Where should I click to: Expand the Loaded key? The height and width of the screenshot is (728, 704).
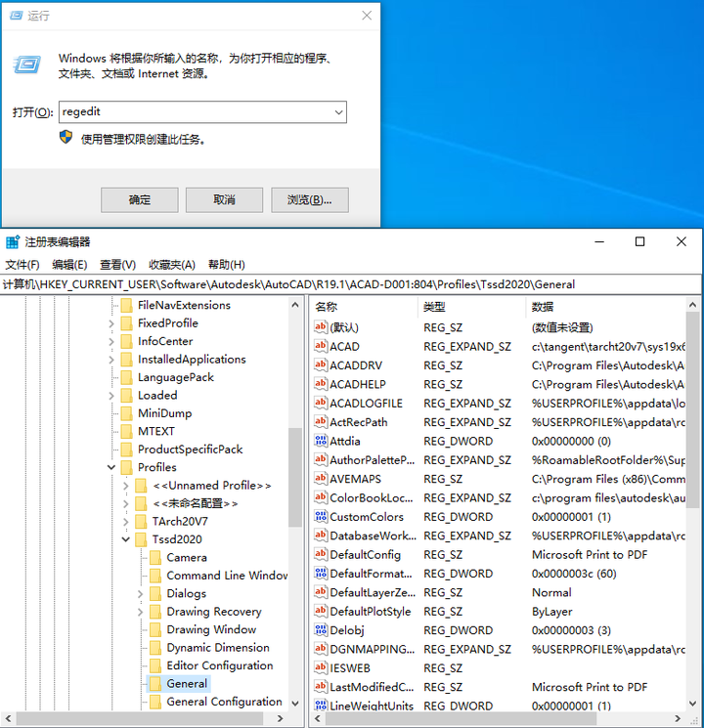pyautogui.click(x=111, y=396)
